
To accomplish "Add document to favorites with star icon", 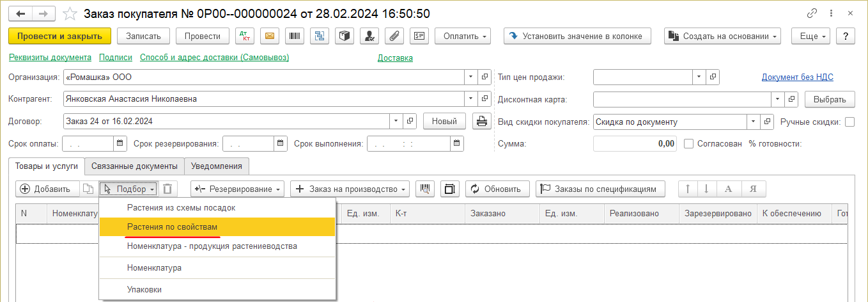I will tap(72, 13).
